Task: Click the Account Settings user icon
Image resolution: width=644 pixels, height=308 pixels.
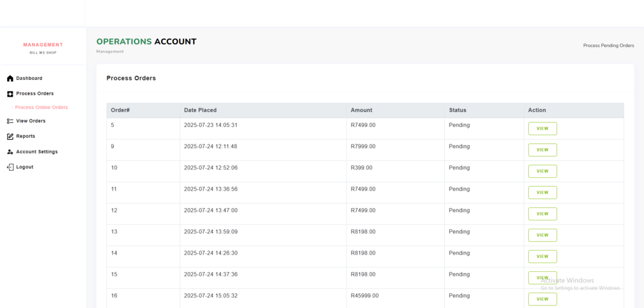Action: 10,152
